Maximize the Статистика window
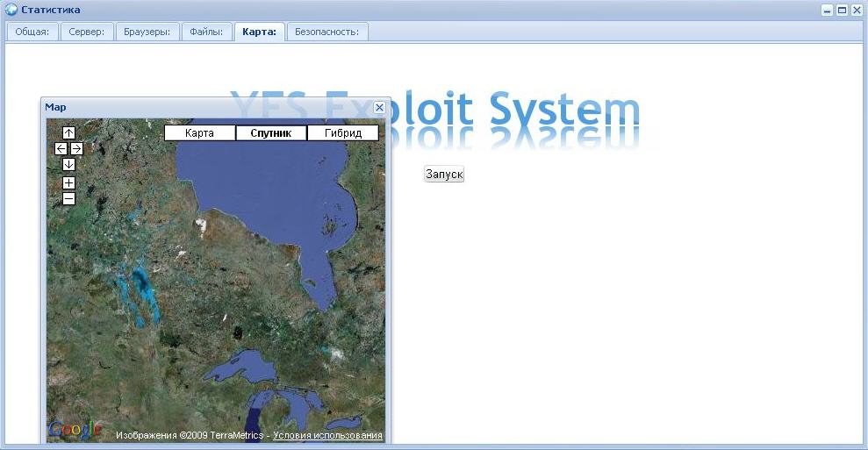Viewport: 868px width, 450px height. click(842, 10)
